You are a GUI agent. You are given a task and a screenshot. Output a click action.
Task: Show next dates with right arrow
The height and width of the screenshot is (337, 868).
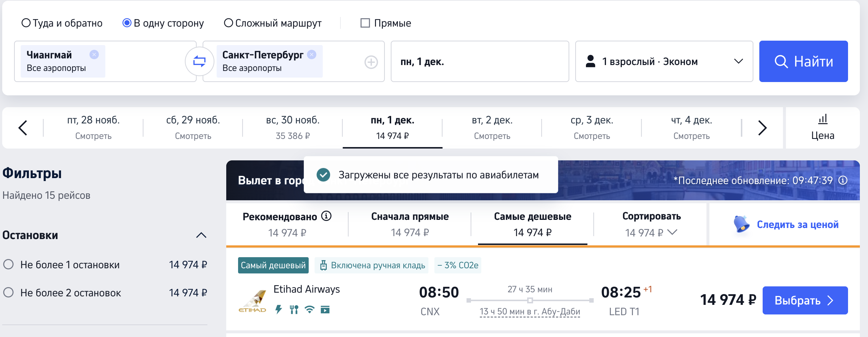[x=762, y=128]
